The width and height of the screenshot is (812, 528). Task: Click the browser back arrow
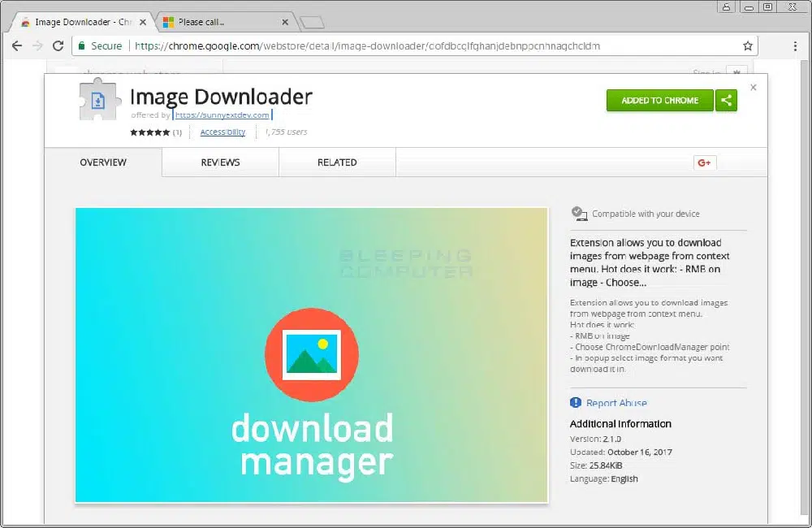[17, 46]
